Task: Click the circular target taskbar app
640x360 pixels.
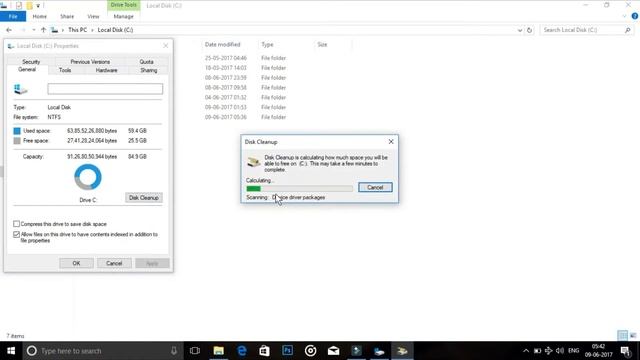Action: pos(311,351)
